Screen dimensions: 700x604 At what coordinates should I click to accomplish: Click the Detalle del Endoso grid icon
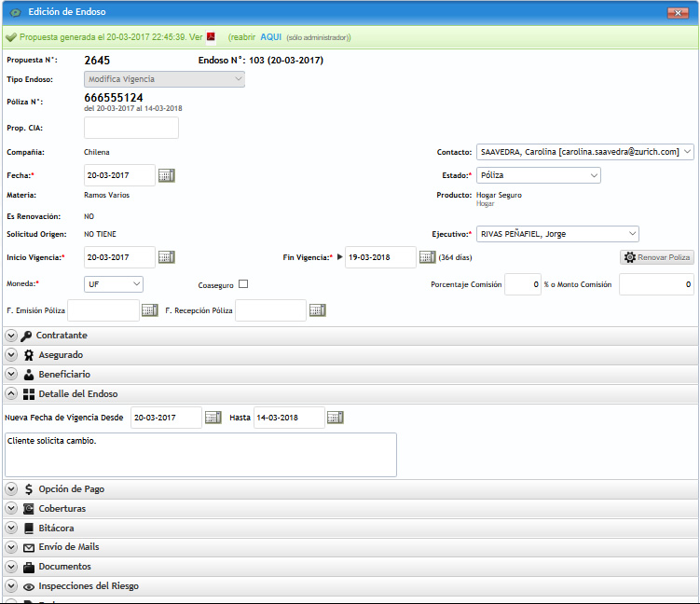(x=29, y=393)
